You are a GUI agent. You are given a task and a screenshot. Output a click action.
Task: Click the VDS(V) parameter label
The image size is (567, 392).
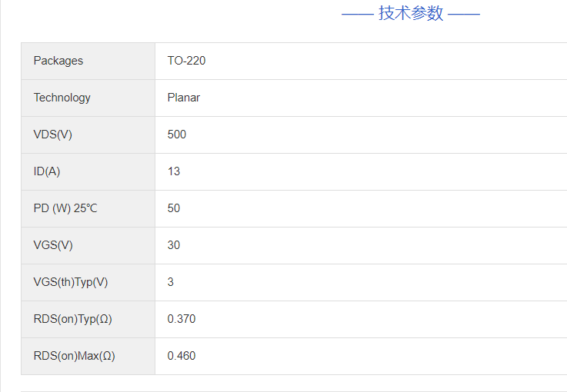pos(53,135)
